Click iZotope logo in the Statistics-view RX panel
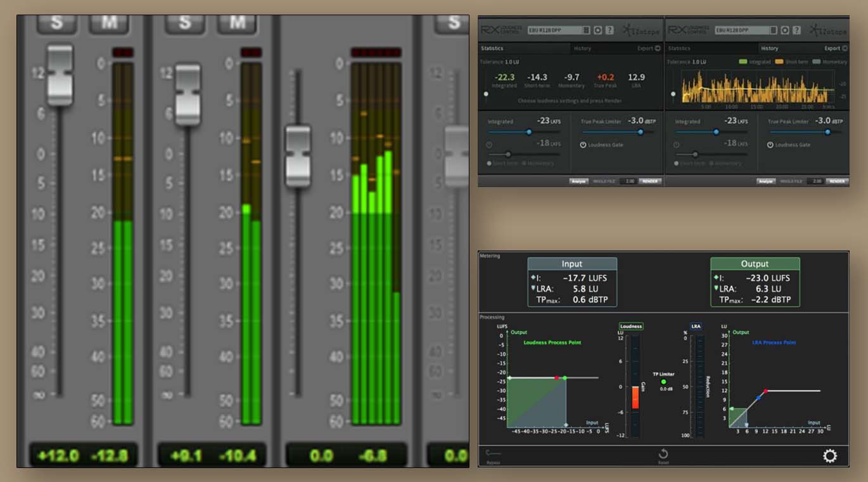This screenshot has height=482, width=868. tap(641, 30)
